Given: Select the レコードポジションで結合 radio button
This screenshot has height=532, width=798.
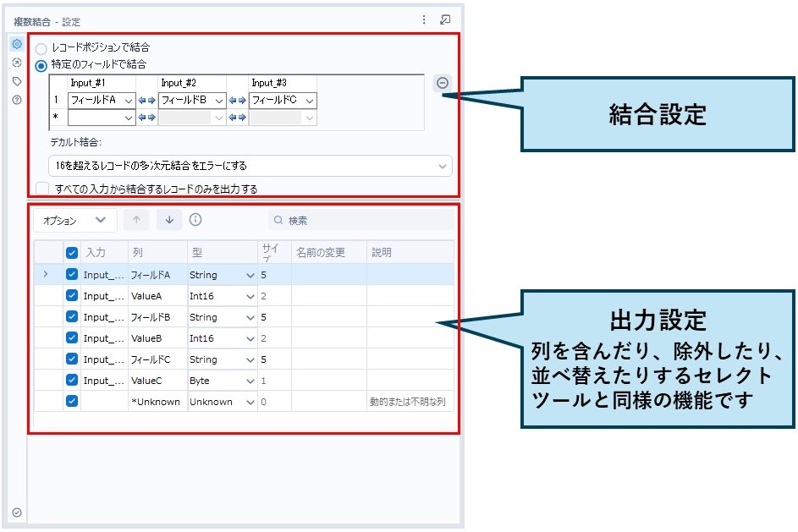Looking at the screenshot, I should (x=41, y=49).
